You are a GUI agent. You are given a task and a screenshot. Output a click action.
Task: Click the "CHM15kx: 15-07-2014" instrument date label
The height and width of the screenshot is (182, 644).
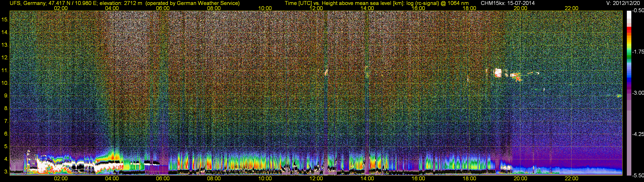point(508,3)
